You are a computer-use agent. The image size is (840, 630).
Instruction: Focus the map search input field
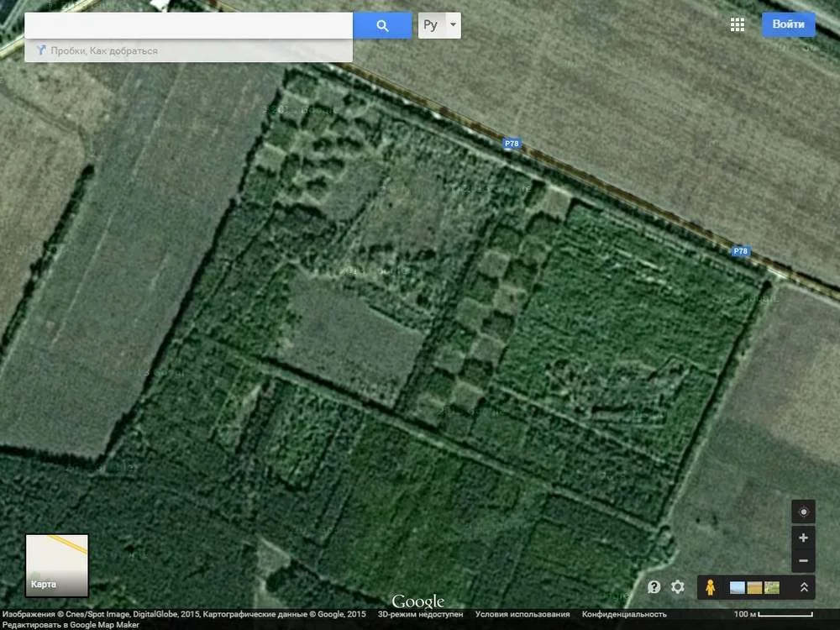[188, 25]
